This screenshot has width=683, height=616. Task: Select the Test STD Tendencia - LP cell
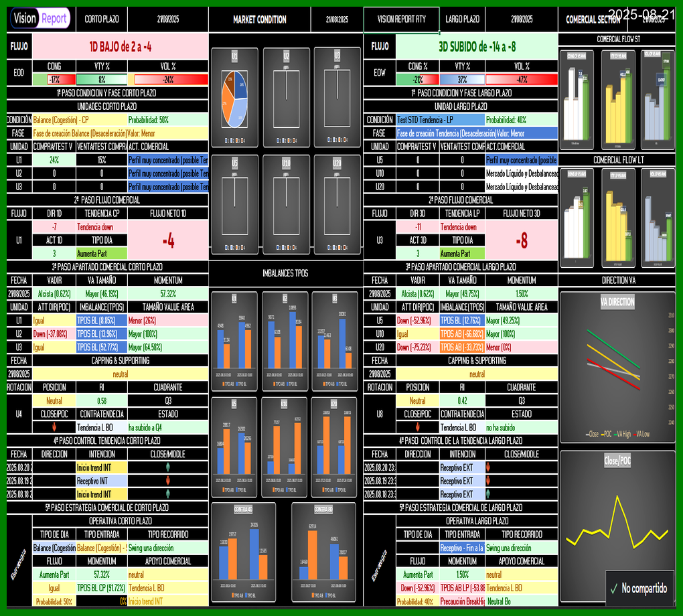441,120
